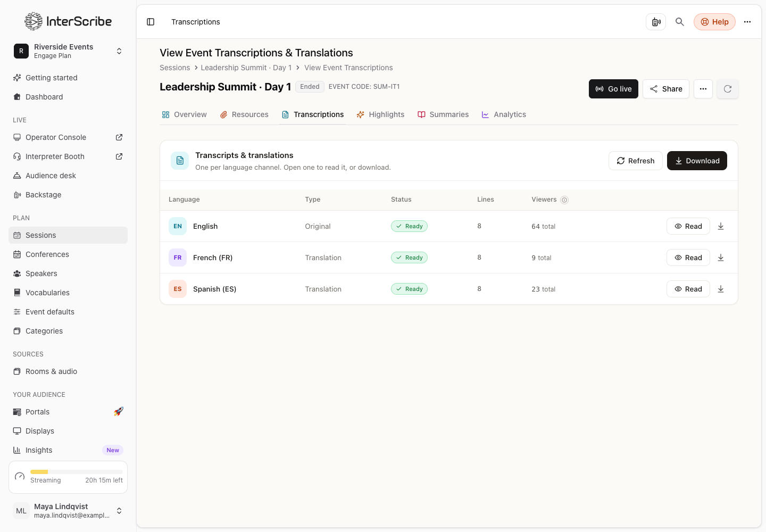The height and width of the screenshot is (532, 766).
Task: Download the Spanish (ES) transcript icon
Action: point(721,289)
